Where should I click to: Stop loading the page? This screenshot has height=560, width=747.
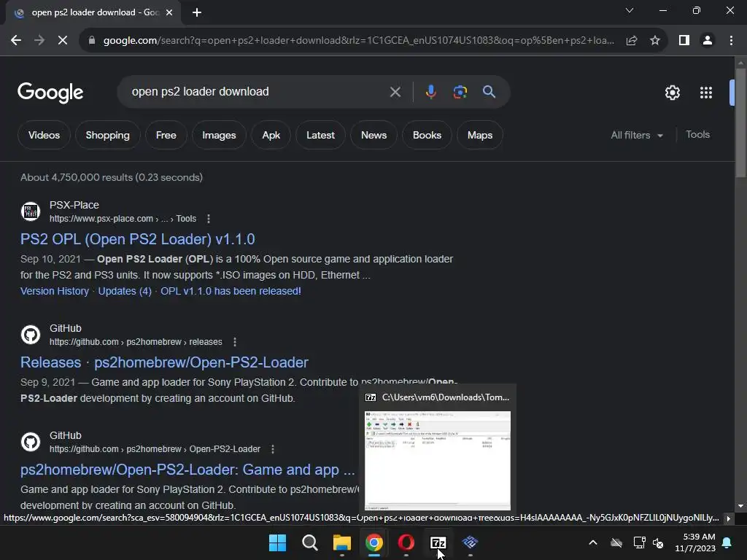point(63,41)
